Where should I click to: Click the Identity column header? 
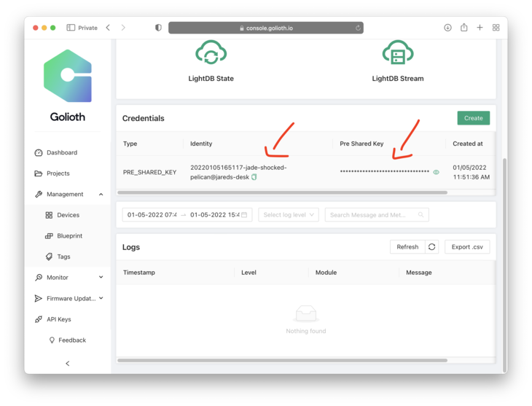[201, 144]
